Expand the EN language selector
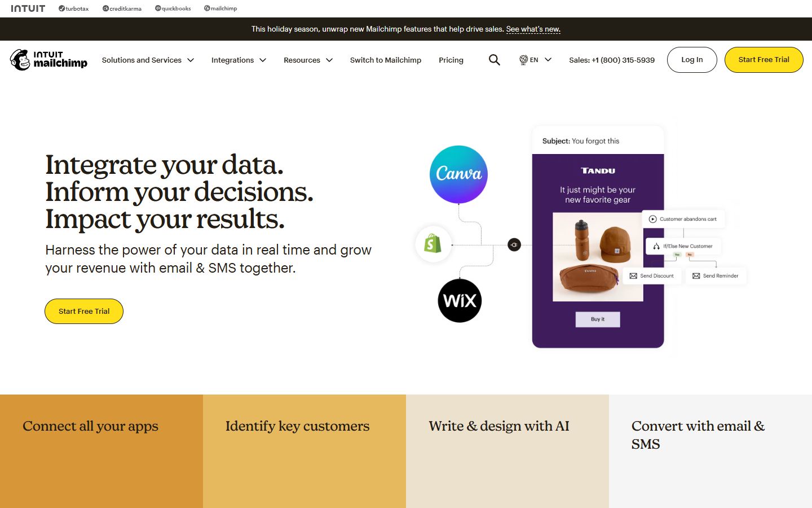 click(x=535, y=59)
